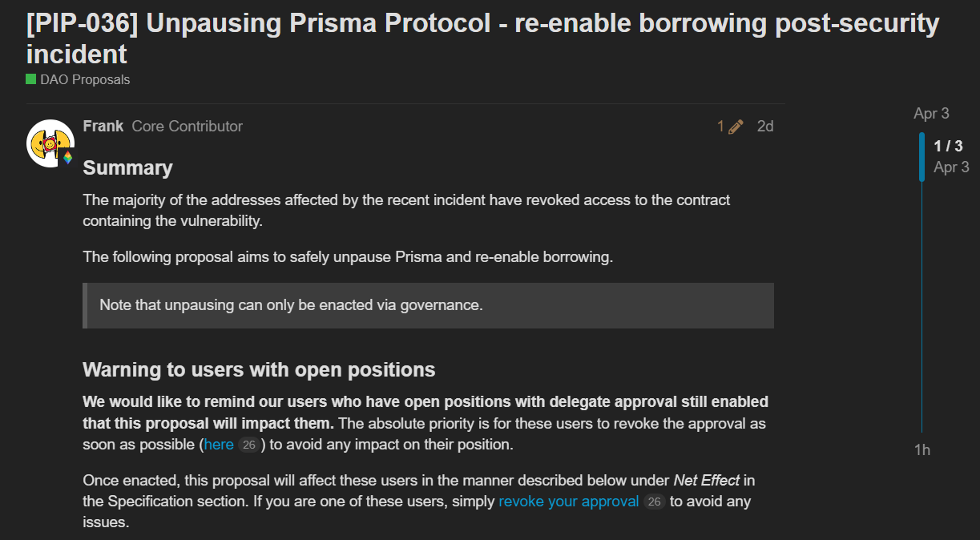This screenshot has height=540, width=980.
Task: Open Frank's avatar to view profile card
Action: (x=50, y=143)
